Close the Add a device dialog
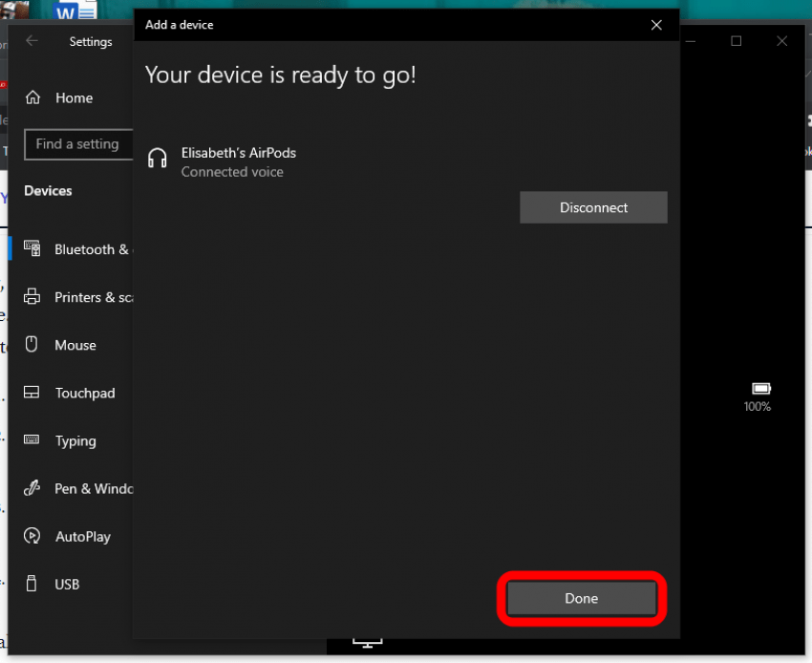The width and height of the screenshot is (812, 663). [x=656, y=25]
